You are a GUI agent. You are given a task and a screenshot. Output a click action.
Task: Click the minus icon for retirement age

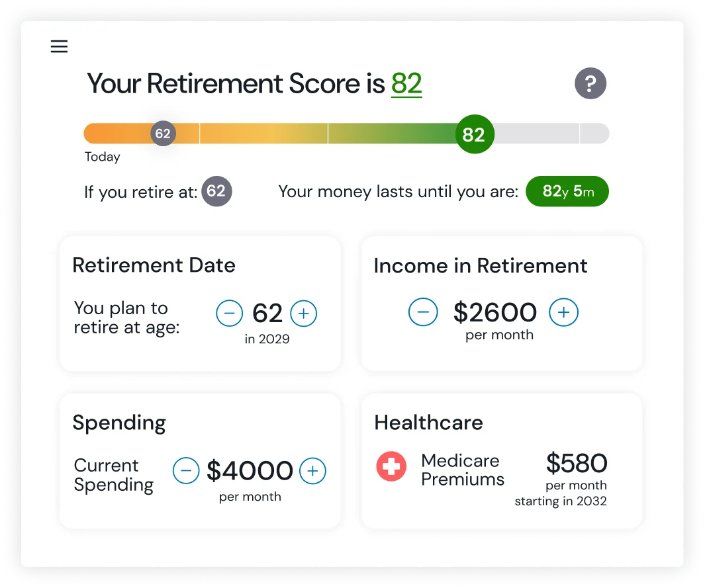[230, 314]
